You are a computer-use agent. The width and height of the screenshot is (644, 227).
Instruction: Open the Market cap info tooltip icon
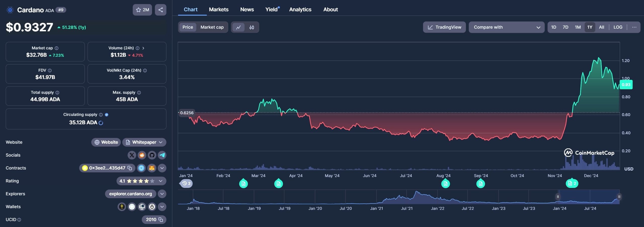click(57, 48)
